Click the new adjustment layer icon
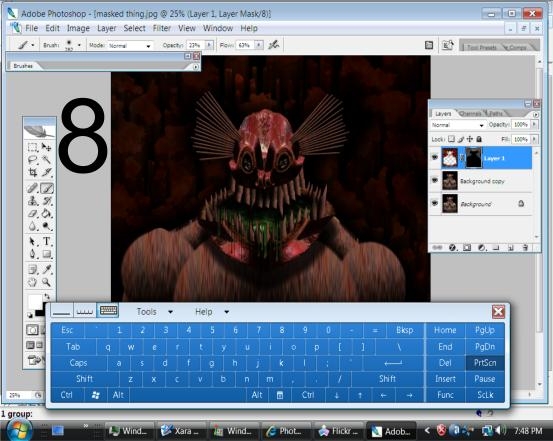 pos(482,248)
